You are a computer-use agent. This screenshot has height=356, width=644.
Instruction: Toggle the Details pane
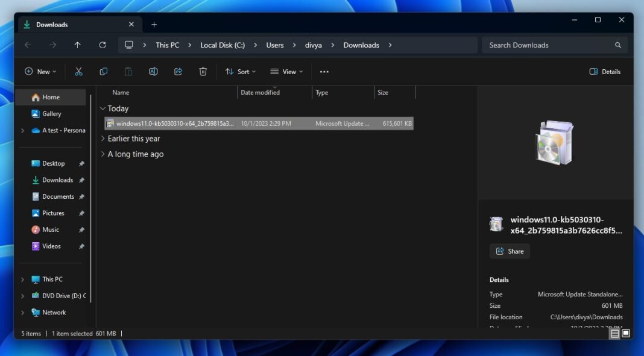point(605,71)
